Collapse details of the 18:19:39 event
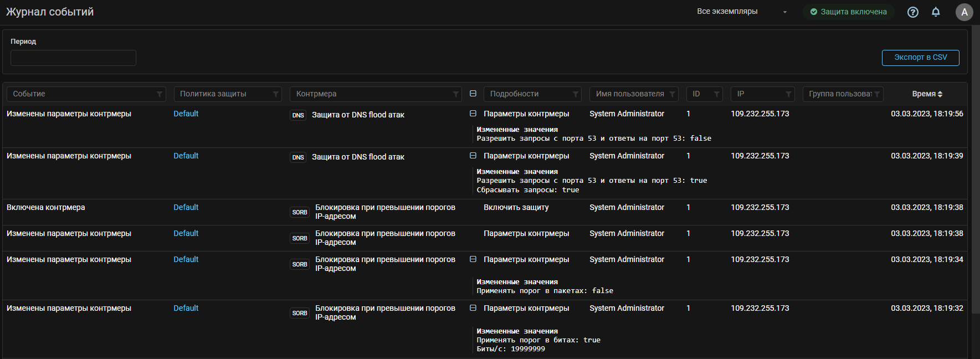The width and height of the screenshot is (980, 359). pyautogui.click(x=473, y=156)
